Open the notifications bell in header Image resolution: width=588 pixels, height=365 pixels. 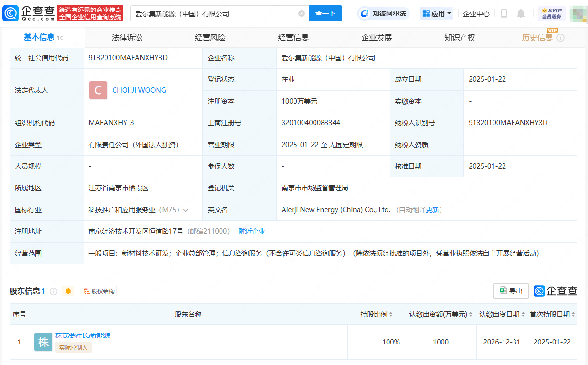(521, 13)
